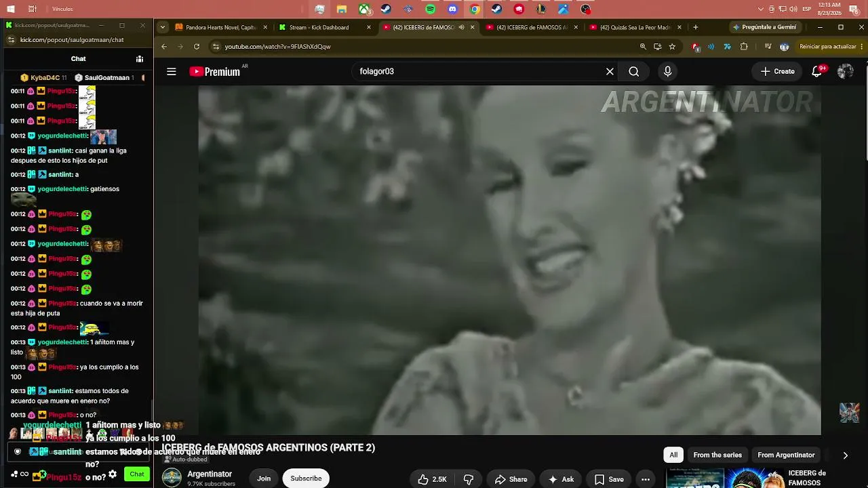The image size is (868, 488).
Task: Open the YouTube account avatar menu
Action: [845, 71]
